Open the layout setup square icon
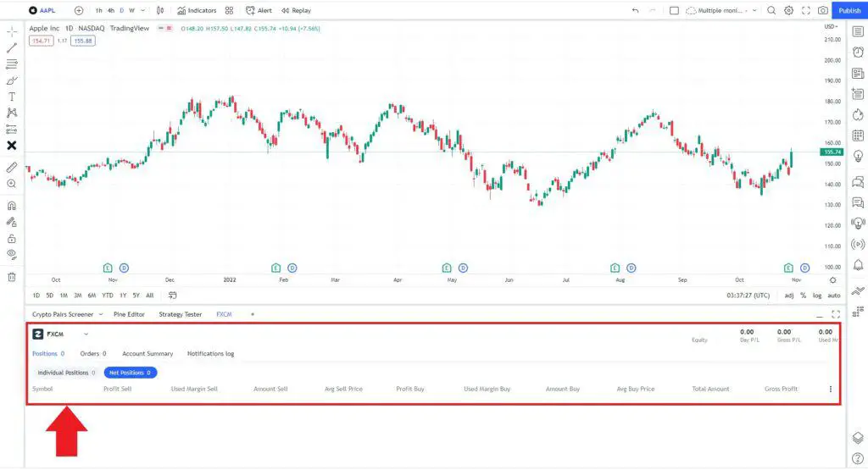868x470 pixels. (x=674, y=10)
